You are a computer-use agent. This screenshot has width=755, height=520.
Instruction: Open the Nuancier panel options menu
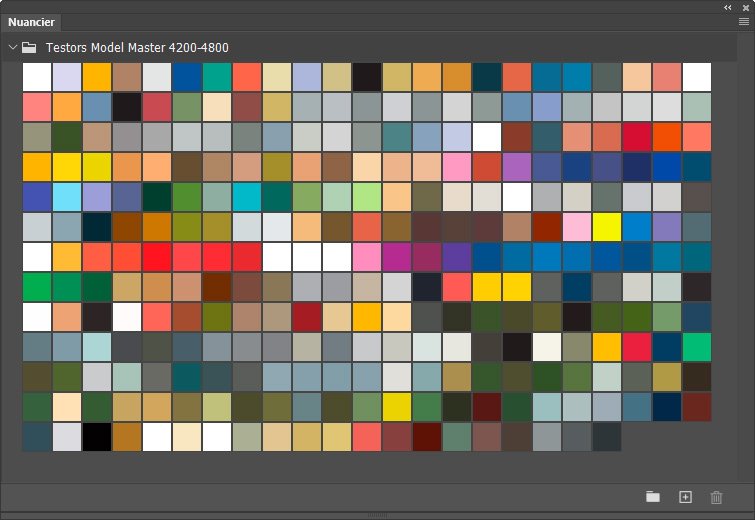[741, 22]
